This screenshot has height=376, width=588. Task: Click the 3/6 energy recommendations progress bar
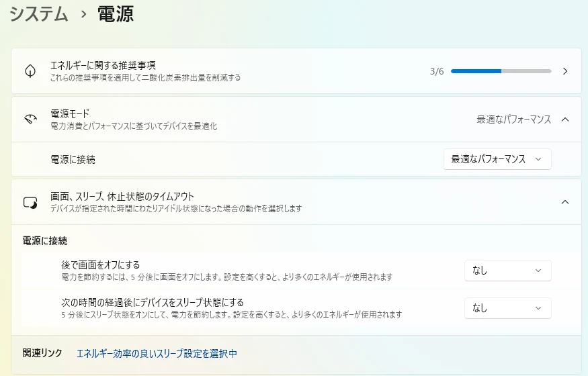coord(501,71)
